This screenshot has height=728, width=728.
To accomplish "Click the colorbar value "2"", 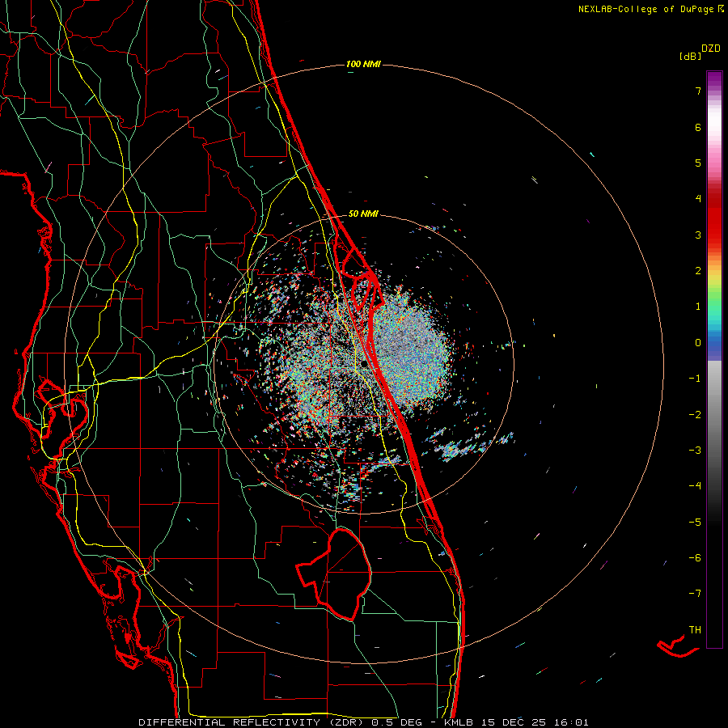I will point(698,271).
